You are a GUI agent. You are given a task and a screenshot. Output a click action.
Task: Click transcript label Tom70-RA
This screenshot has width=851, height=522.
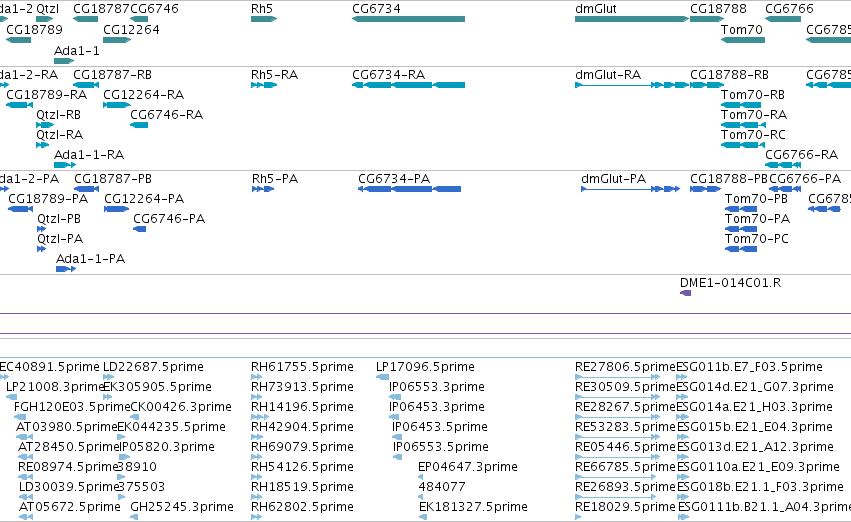pos(753,115)
